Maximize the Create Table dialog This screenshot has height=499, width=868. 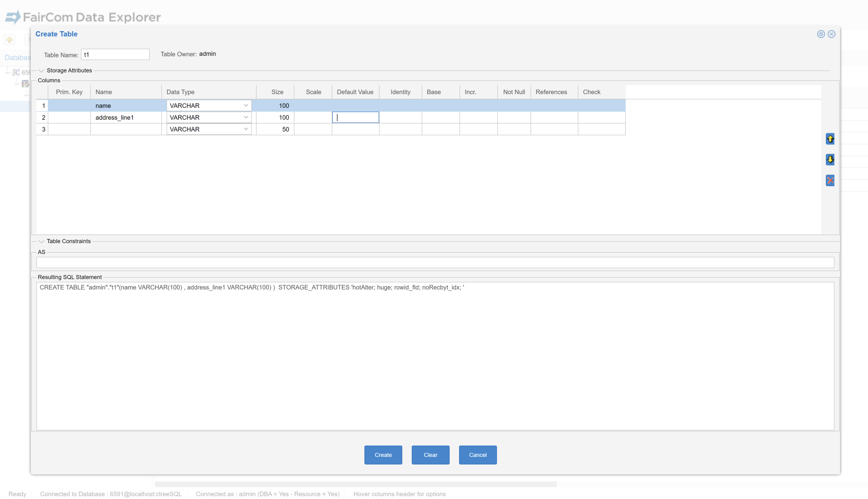pos(821,34)
